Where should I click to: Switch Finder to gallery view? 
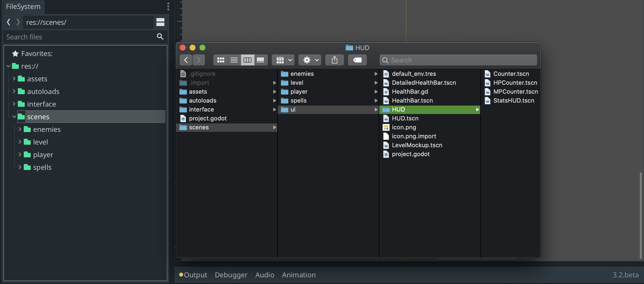click(261, 60)
